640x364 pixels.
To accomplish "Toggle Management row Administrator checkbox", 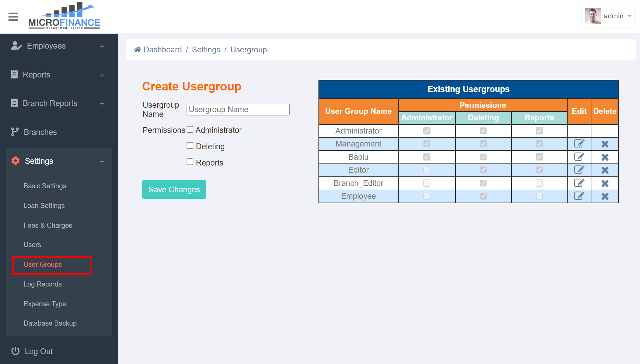I will pos(427,144).
